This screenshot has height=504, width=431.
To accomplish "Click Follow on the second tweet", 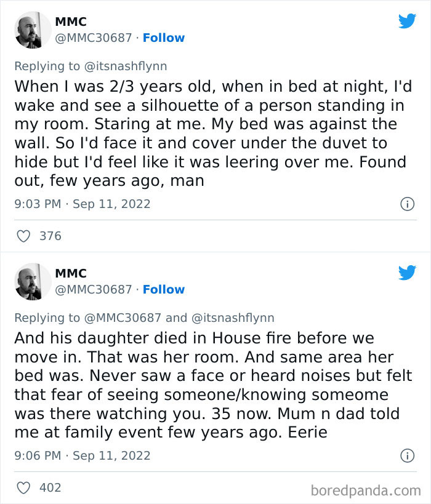I will tap(163, 289).
